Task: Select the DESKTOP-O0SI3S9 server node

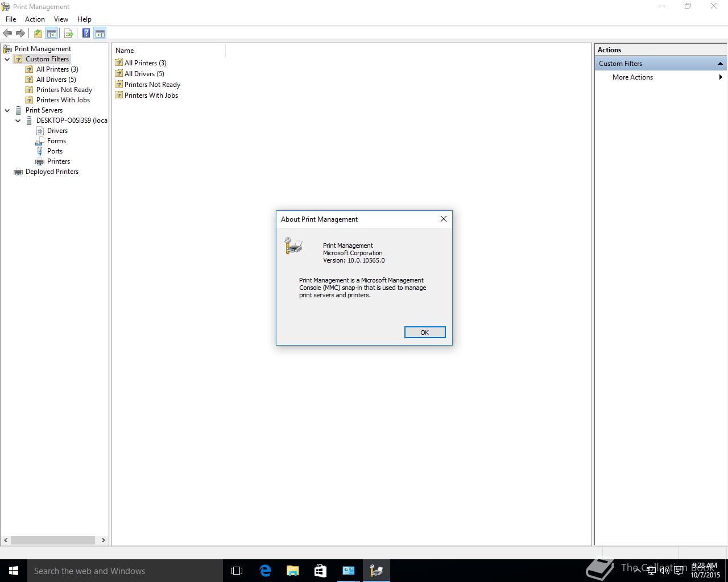Action: 72,120
